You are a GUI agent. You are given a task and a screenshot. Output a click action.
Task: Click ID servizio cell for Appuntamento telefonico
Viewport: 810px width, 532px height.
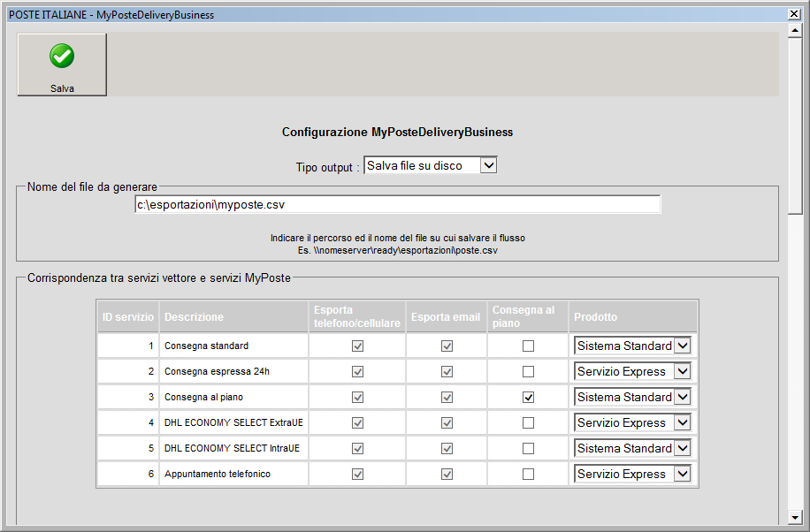(x=127, y=474)
